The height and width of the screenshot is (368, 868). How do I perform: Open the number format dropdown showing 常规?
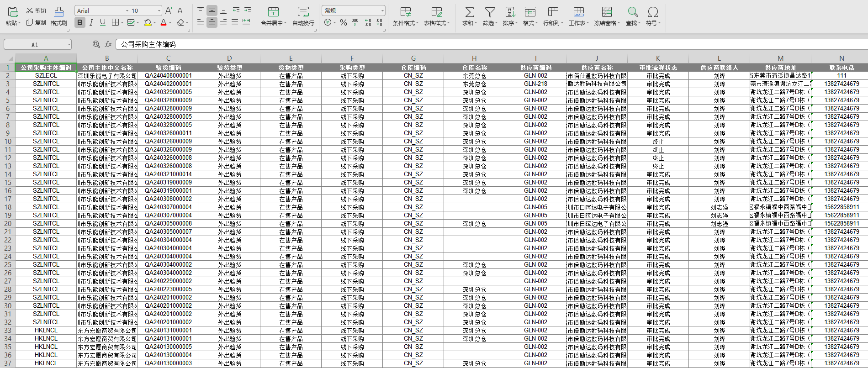(x=382, y=11)
